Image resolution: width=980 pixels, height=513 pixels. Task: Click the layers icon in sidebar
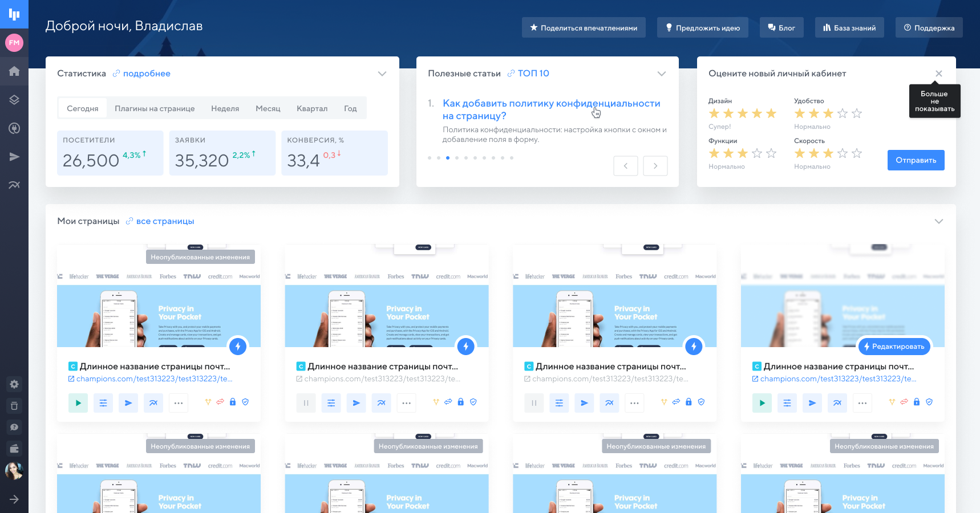pyautogui.click(x=14, y=100)
